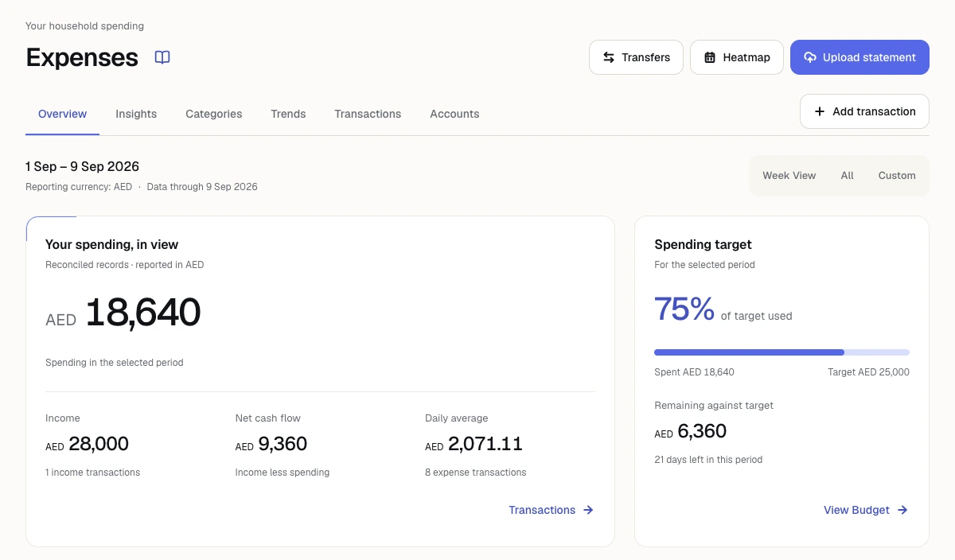Switch to the Insights tab

[136, 114]
